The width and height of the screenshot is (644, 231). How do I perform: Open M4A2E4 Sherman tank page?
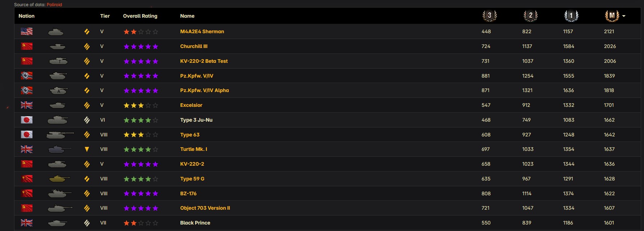[x=202, y=31]
